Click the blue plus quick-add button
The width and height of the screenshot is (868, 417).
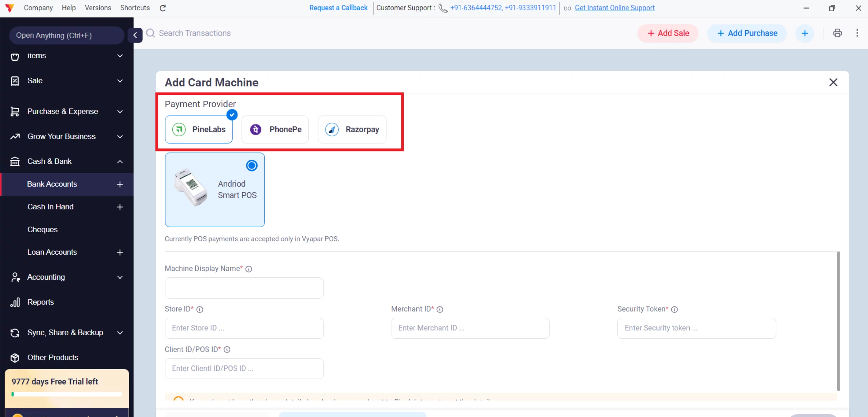click(805, 33)
